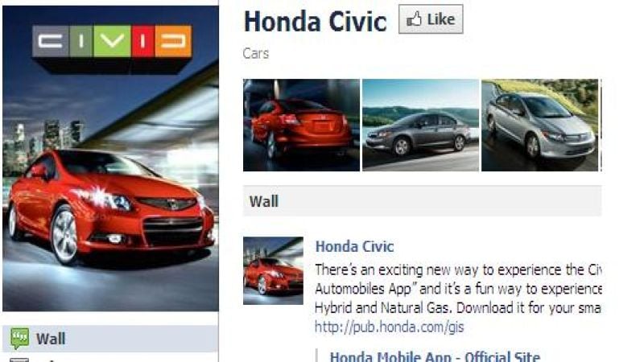Viewport: 644px width, 362px height.
Task: Open the pub.honda.com/gis link
Action: pyautogui.click(x=390, y=327)
